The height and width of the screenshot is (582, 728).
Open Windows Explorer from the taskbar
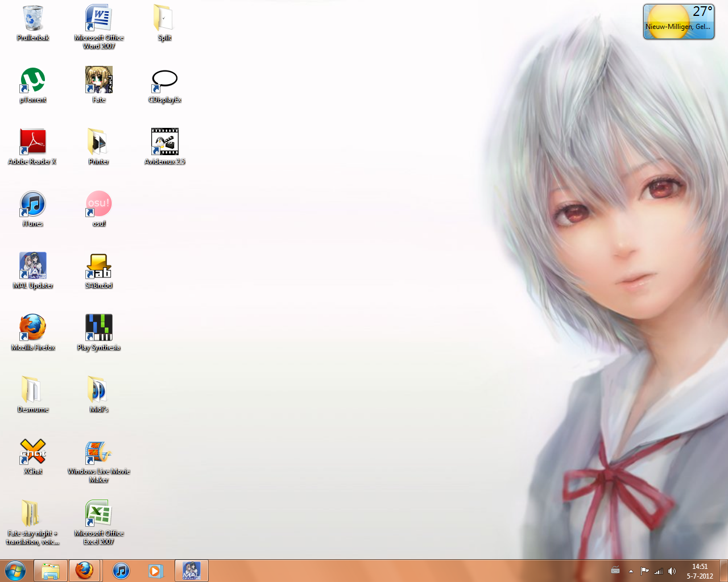(x=51, y=571)
